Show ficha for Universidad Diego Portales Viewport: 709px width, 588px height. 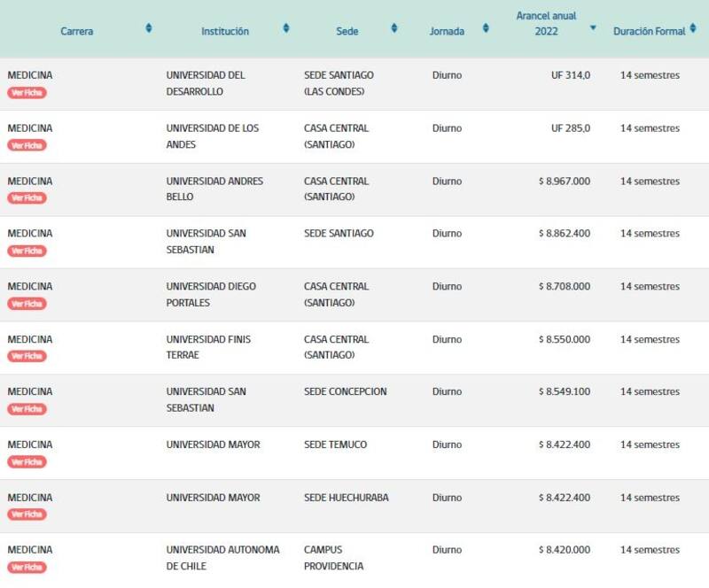[27, 304]
